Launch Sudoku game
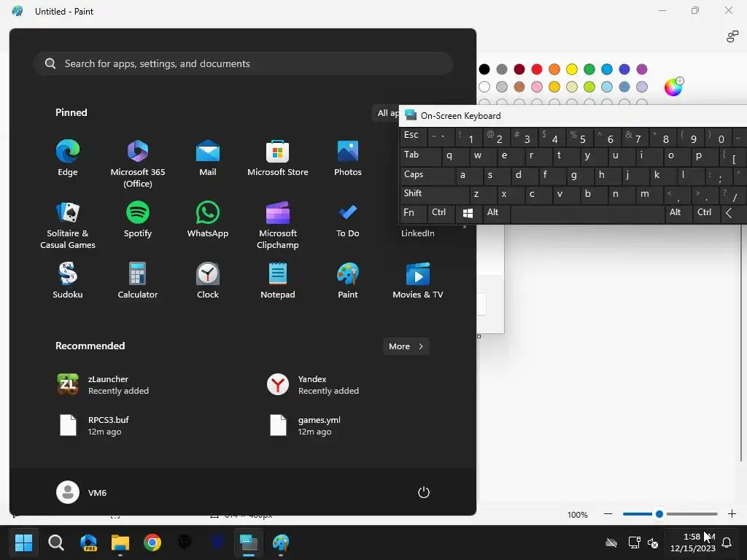Viewport: 747px width, 560px height. (x=68, y=281)
